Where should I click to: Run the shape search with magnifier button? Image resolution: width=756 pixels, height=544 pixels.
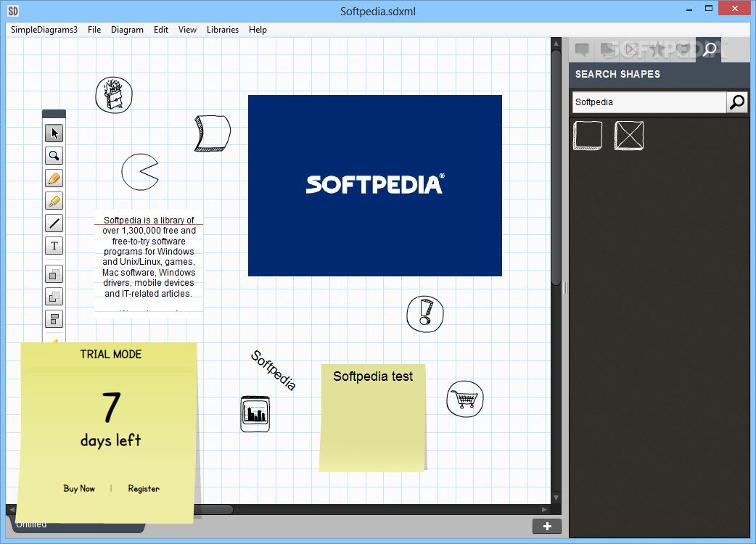[737, 102]
